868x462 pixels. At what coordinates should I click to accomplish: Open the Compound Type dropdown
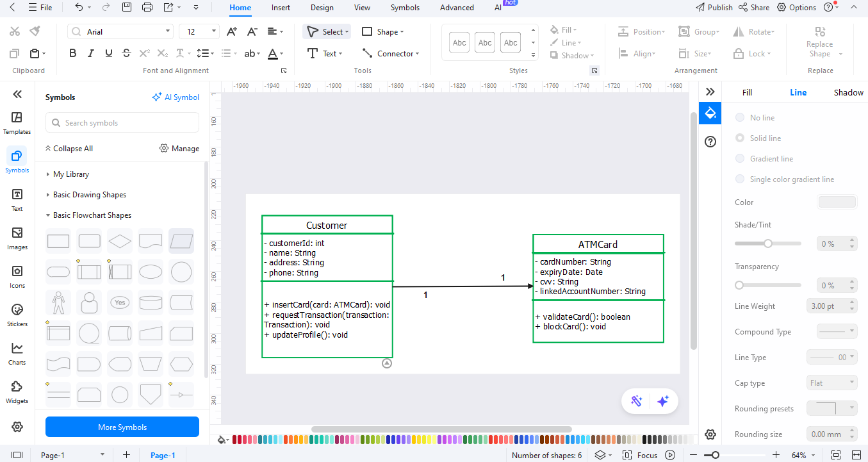coord(837,331)
